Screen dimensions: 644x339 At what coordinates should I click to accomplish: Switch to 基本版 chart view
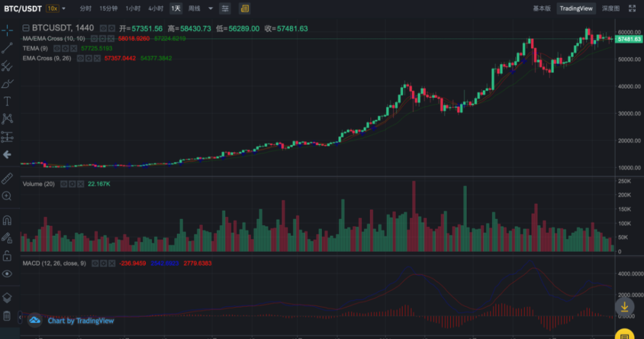pos(542,8)
